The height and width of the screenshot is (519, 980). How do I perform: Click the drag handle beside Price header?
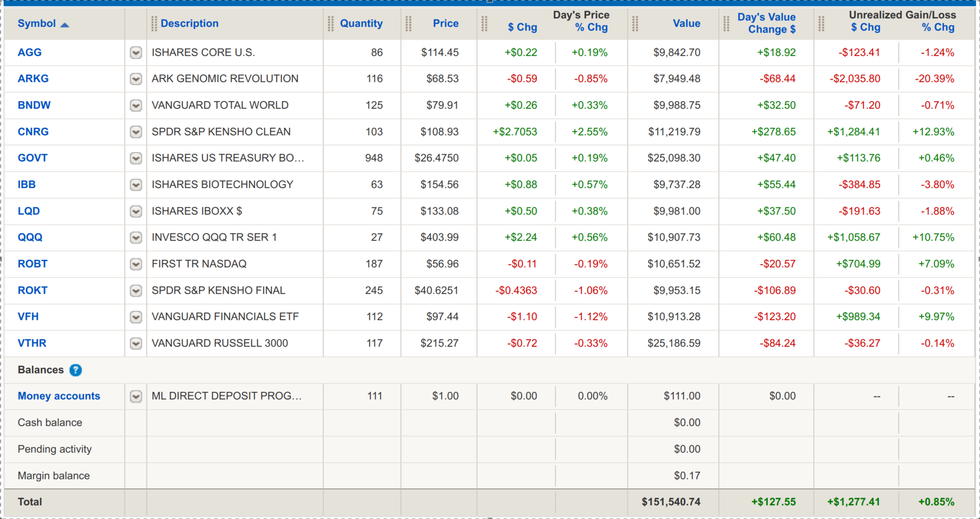(x=408, y=24)
